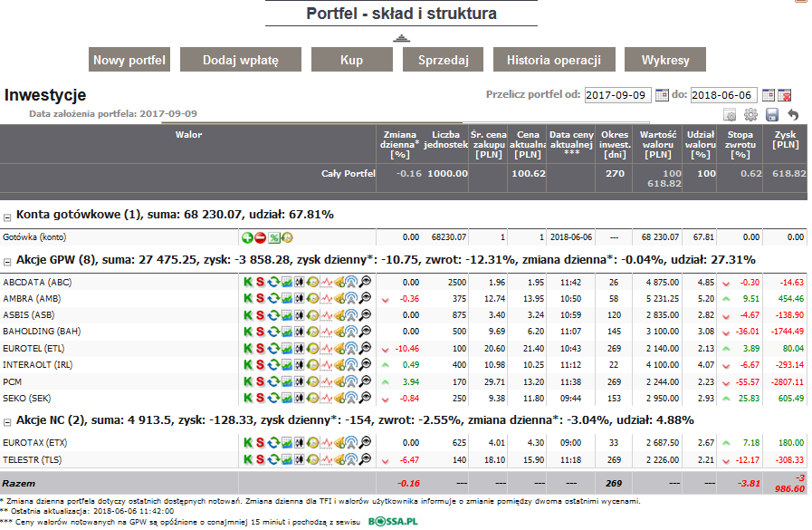This screenshot has width=812, height=530.
Task: Click the small collapse arrow below the title
Action: click(x=401, y=38)
